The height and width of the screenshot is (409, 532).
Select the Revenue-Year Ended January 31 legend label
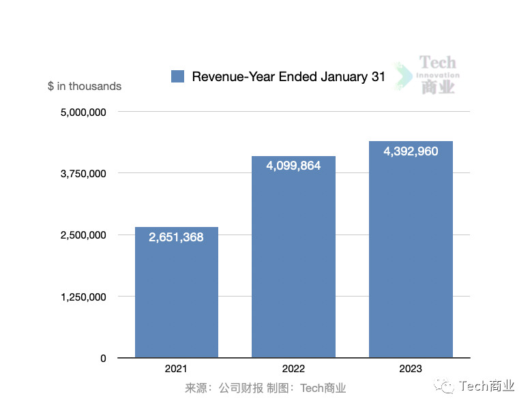pos(288,76)
